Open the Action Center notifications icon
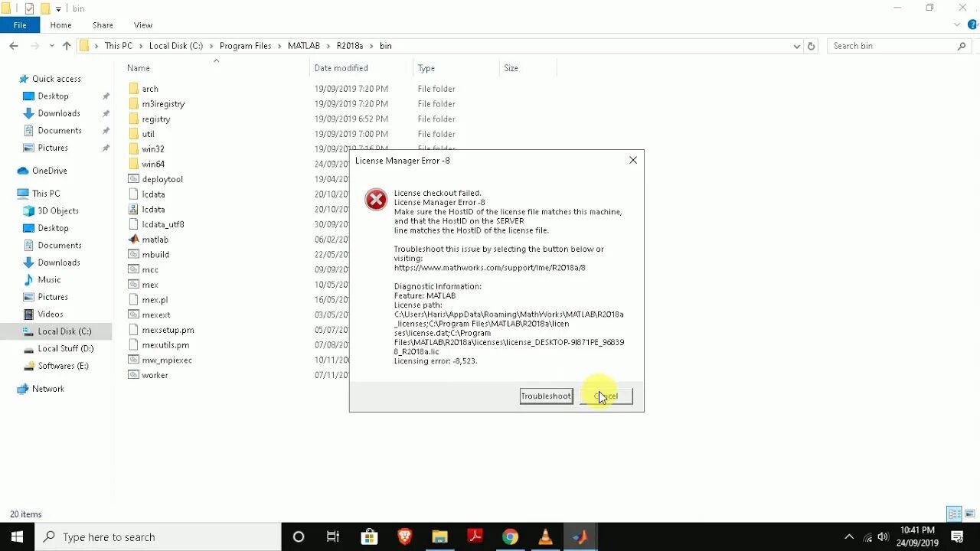980x551 pixels. 957,536
